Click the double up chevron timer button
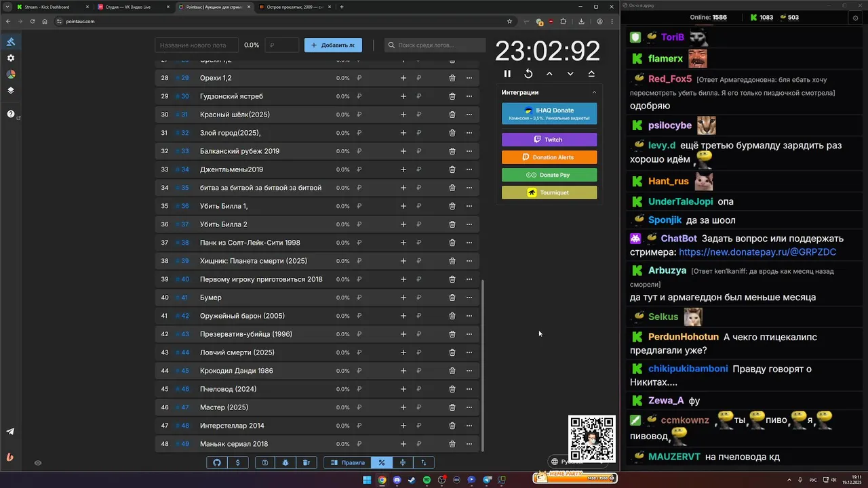 (x=591, y=74)
